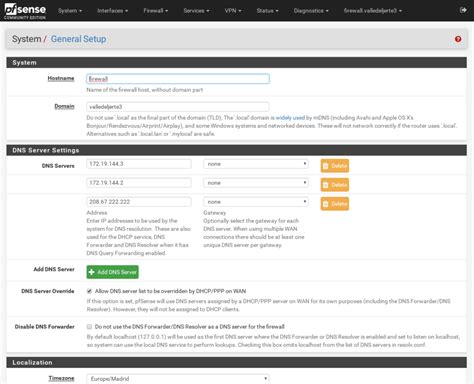Click the pfSense logo
The image size is (474, 384).
point(25,11)
